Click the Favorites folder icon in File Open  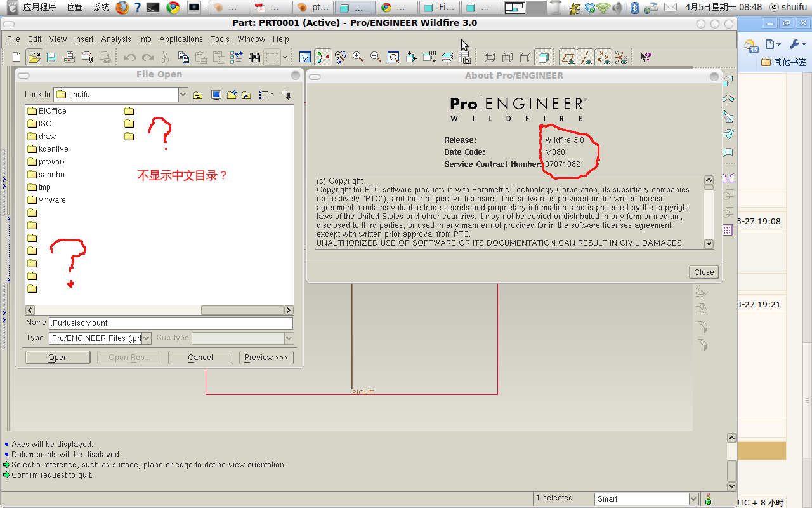click(246, 95)
